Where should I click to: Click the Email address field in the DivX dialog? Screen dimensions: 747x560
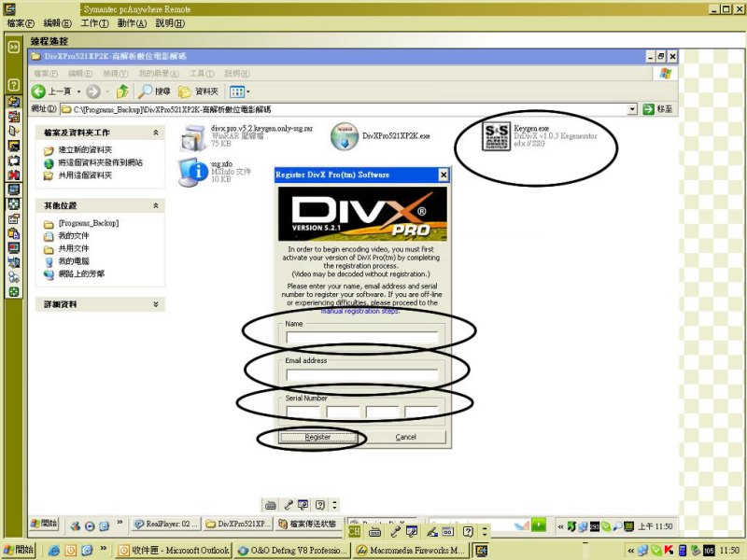(361, 374)
